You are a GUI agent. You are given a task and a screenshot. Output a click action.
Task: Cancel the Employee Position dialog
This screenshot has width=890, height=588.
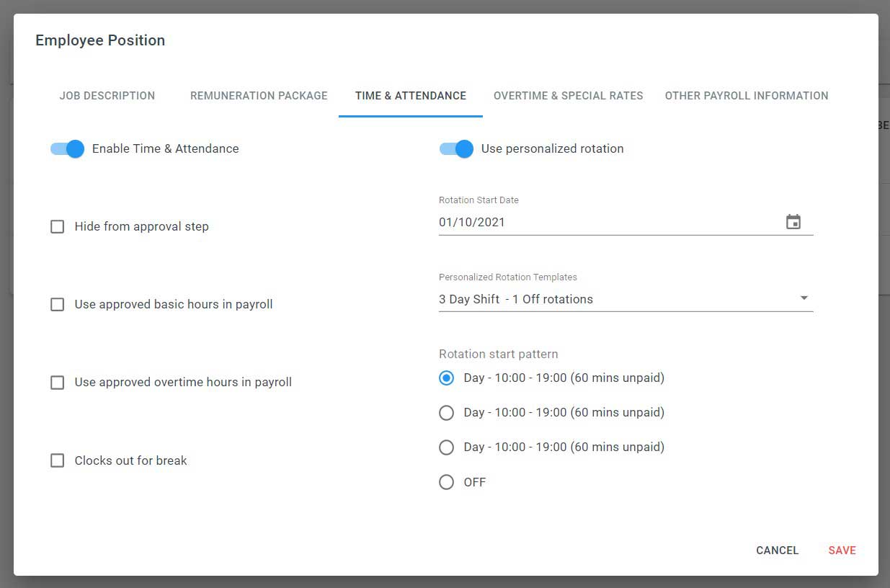[778, 551]
